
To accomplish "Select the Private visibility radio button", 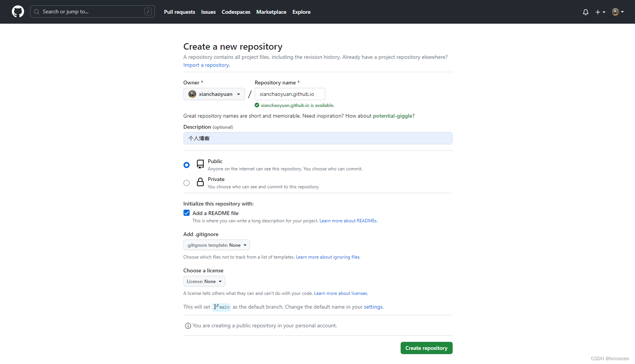I will pyautogui.click(x=187, y=183).
